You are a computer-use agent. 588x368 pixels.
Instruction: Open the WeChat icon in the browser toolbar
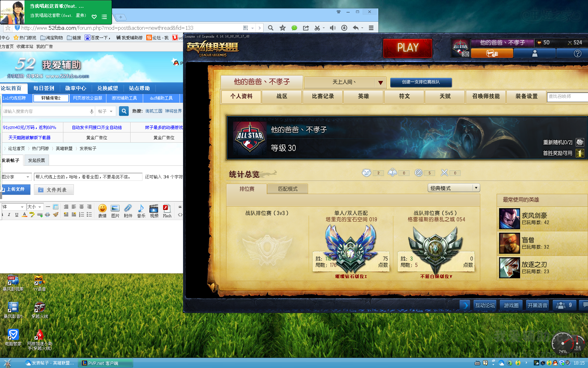click(294, 28)
